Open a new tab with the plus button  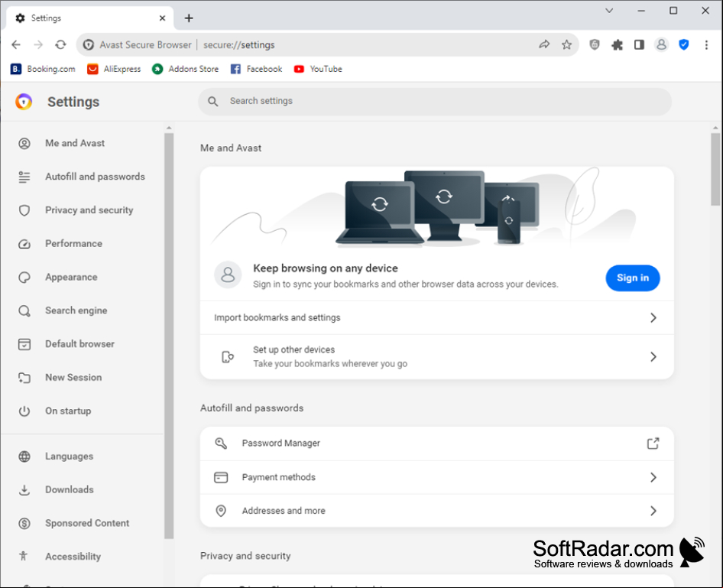189,18
